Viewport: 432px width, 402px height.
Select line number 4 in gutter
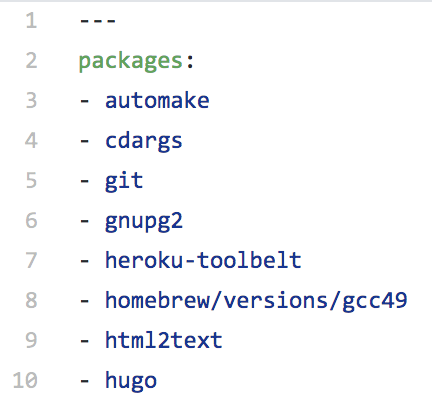tap(31, 141)
